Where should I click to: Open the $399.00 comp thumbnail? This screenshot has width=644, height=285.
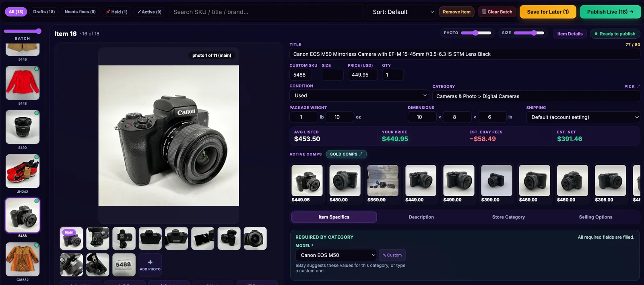tap(497, 181)
